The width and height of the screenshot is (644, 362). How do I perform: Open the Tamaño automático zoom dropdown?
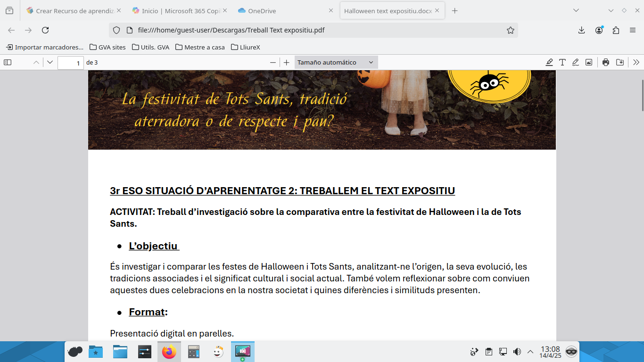click(x=336, y=62)
